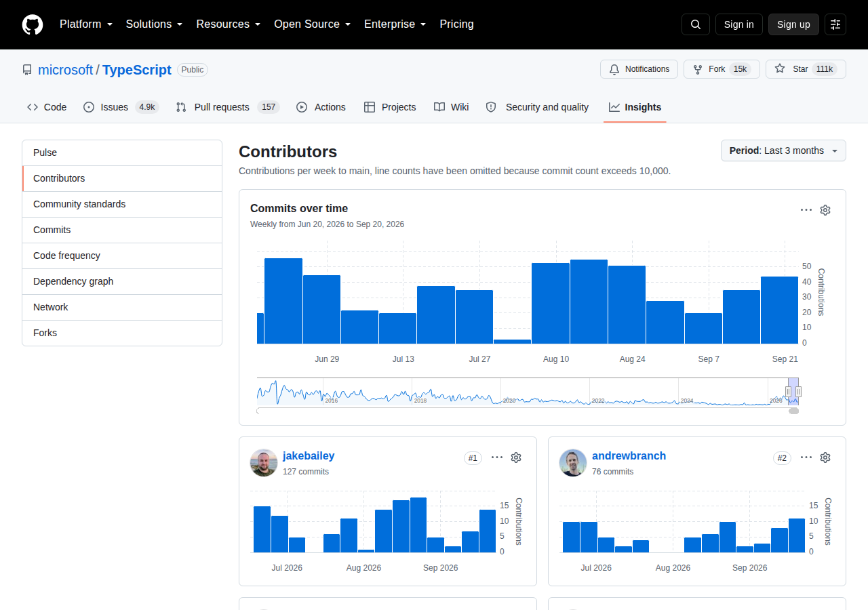
Task: Click the "127 commits" text
Action: 306,472
